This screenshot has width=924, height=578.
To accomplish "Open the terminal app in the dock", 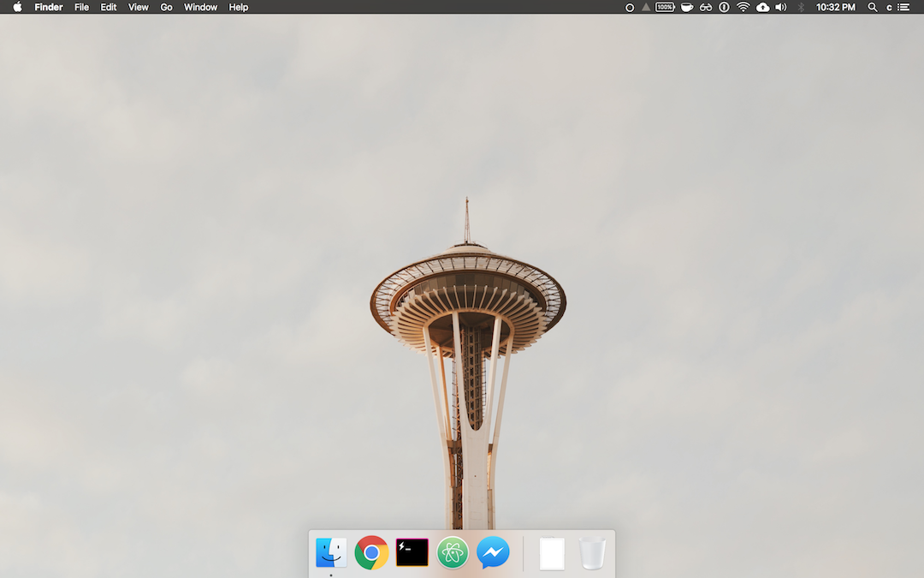I will [412, 552].
